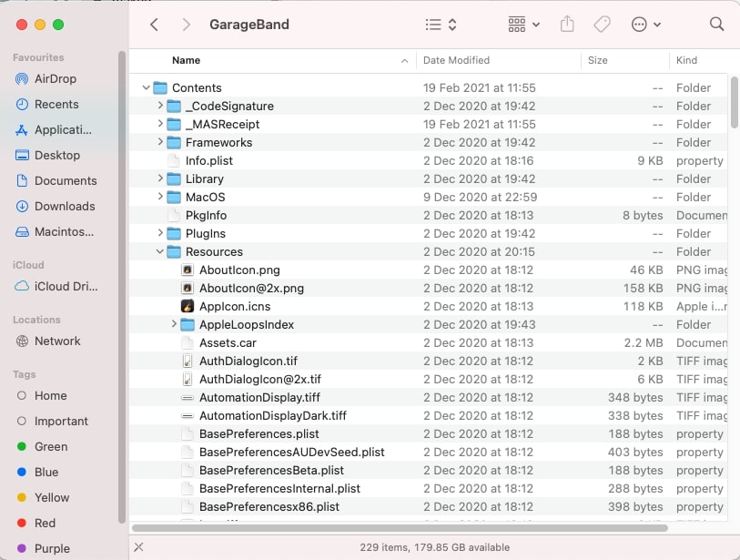
Task: Select the Library folder name
Action: [x=205, y=179]
